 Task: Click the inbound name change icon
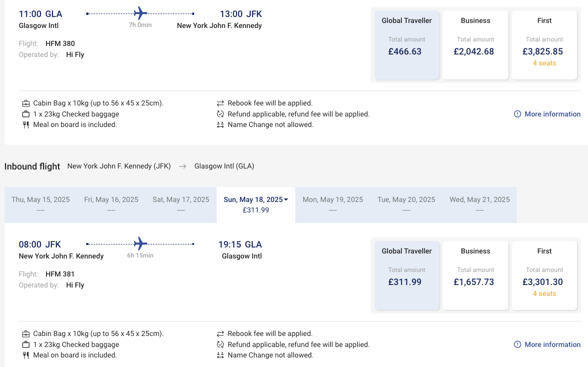pyautogui.click(x=220, y=355)
